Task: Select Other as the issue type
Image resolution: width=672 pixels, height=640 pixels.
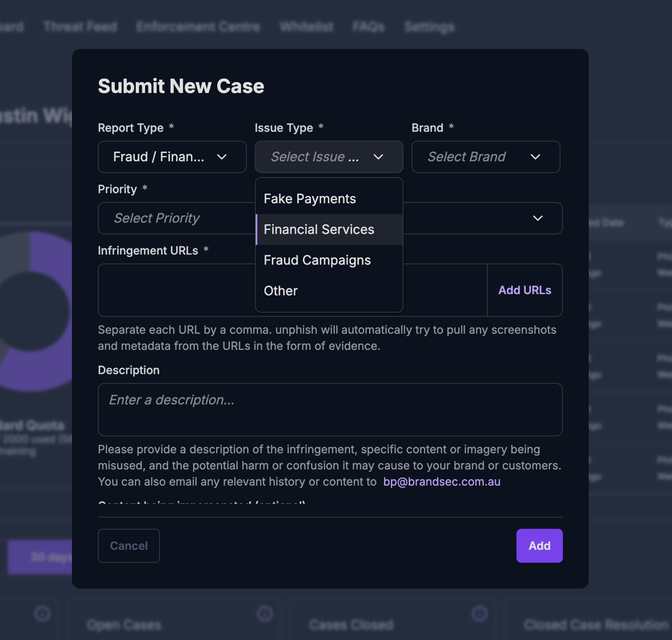Action: [x=281, y=291]
